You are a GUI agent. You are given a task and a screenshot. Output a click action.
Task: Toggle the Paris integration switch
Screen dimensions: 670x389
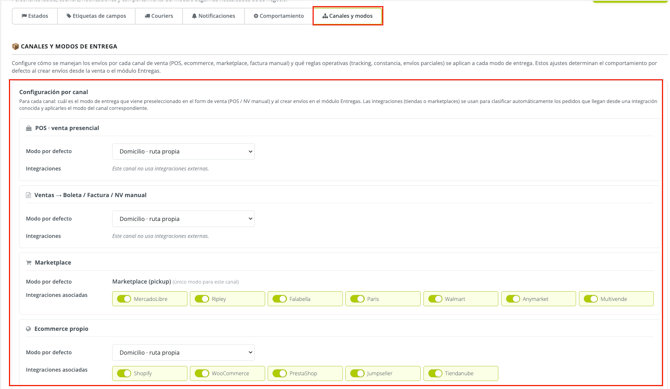[x=357, y=299]
